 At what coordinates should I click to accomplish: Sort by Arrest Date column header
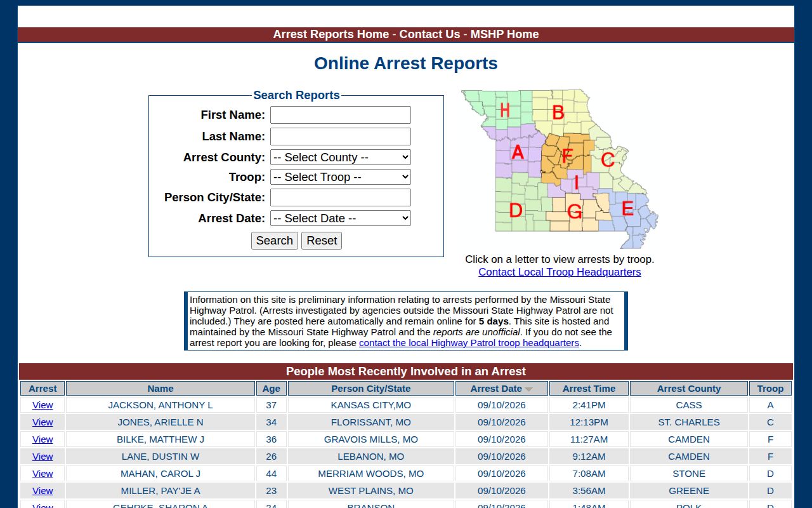tap(502, 389)
